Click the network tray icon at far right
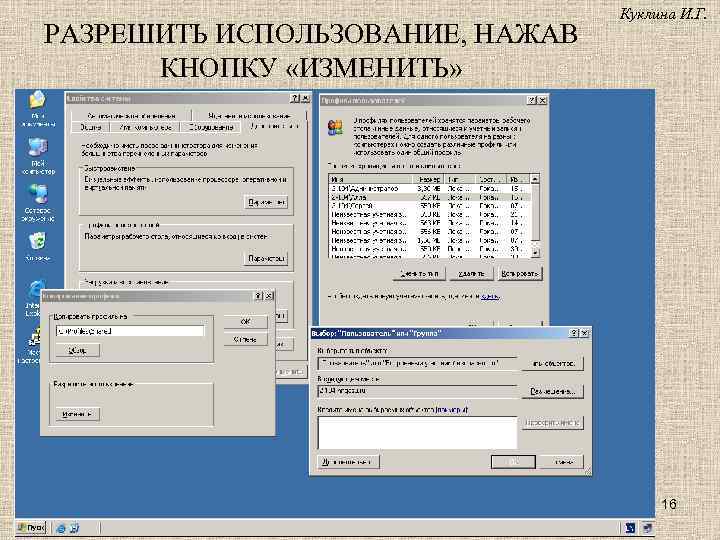 pyautogui.click(x=647, y=528)
